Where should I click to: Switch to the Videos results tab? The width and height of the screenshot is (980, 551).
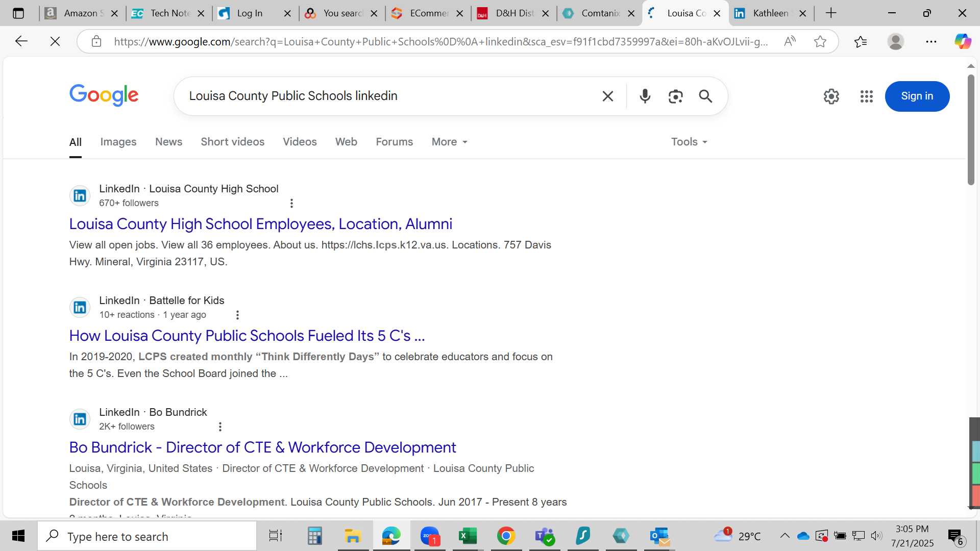click(300, 142)
